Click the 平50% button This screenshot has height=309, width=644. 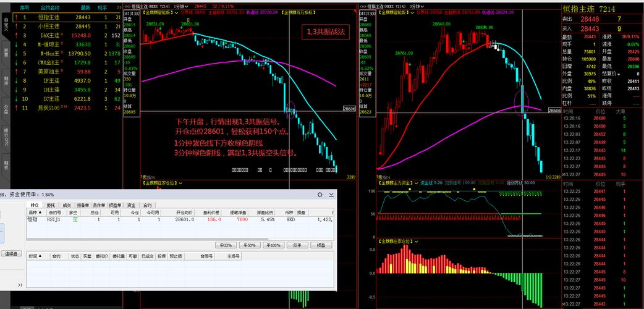250,245
